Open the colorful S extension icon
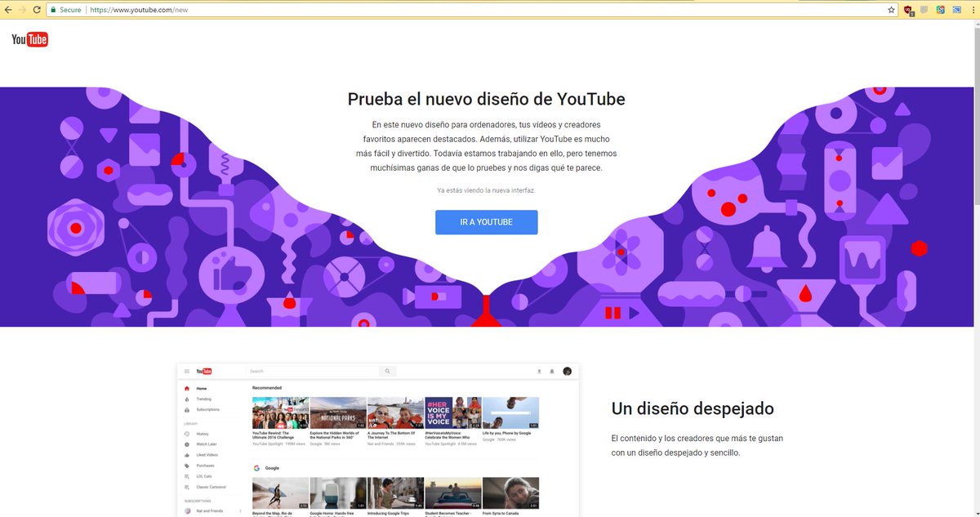980x517 pixels. (941, 10)
